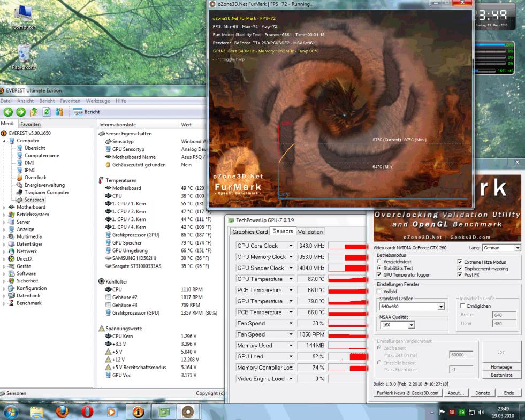Launch Opera from the taskbar
Image resolution: width=525 pixels, height=420 pixels.
87,412
